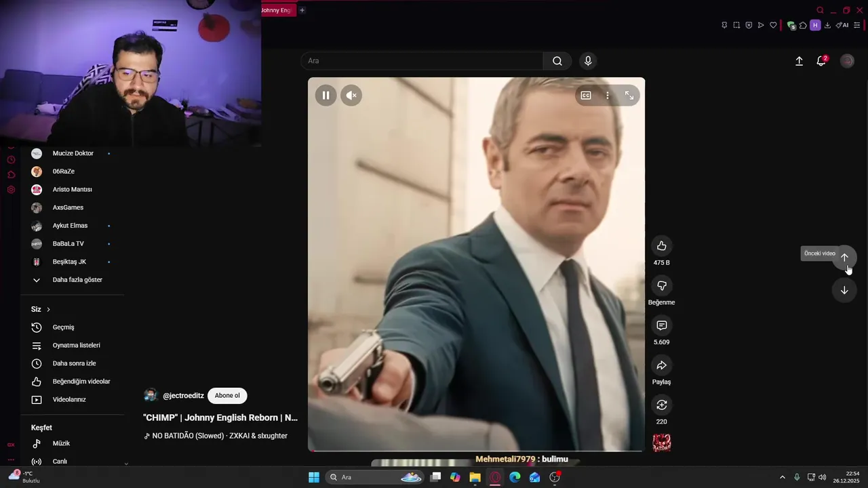This screenshot has height=488, width=868.
Task: Open Opera easy setup sliders icon
Action: tap(857, 25)
